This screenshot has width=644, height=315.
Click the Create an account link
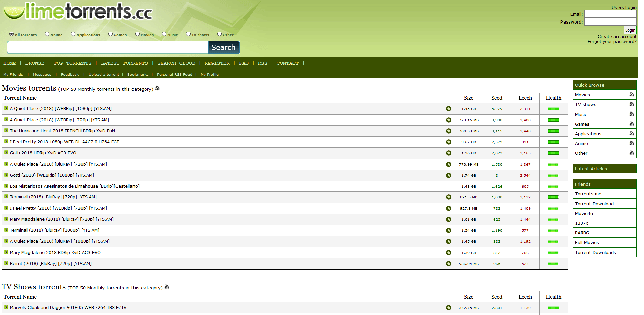pos(616,36)
